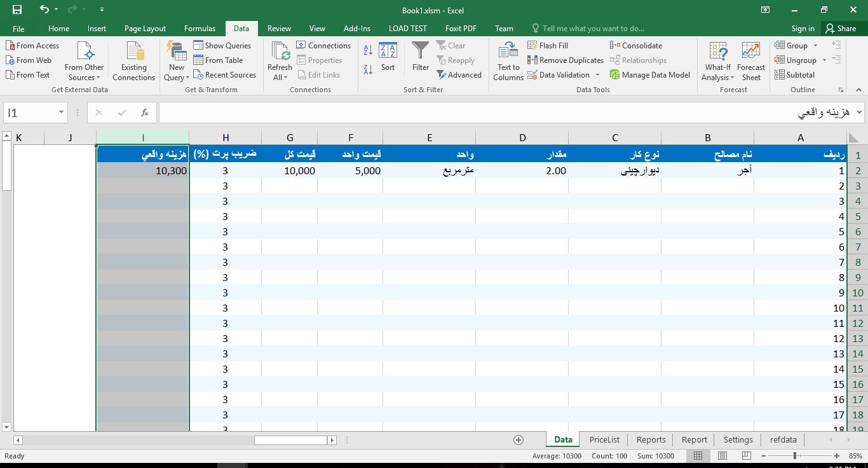The image size is (868, 468).
Task: Open Outline dialog launcher
Action: (841, 90)
